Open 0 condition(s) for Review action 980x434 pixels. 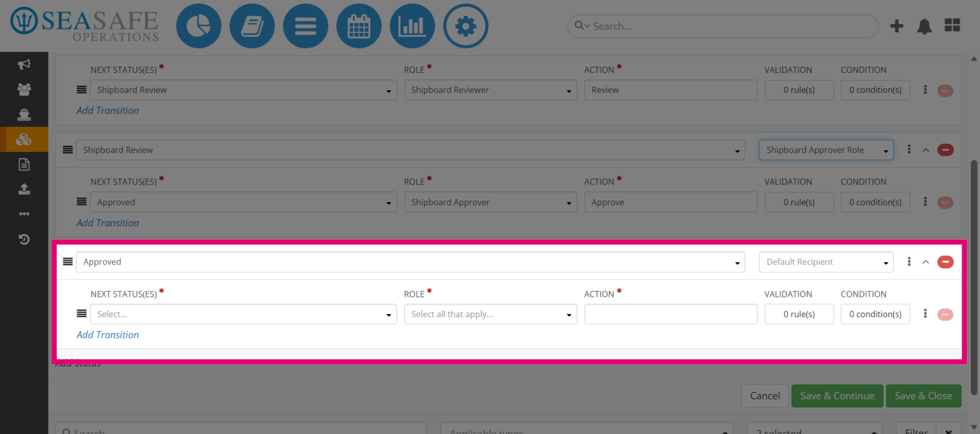point(875,90)
